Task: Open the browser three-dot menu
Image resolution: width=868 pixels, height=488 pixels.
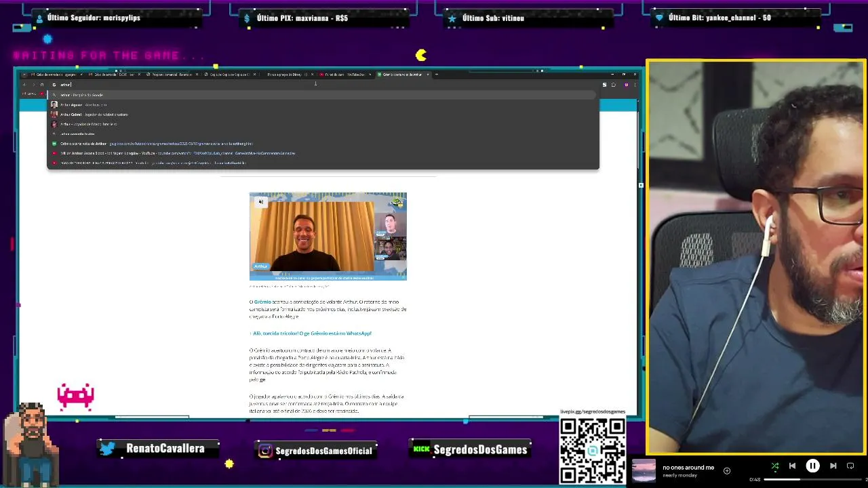Action: 635,85
